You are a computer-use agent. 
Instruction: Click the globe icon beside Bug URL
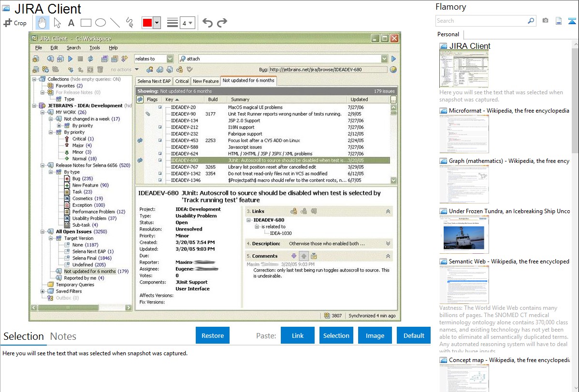393,70
